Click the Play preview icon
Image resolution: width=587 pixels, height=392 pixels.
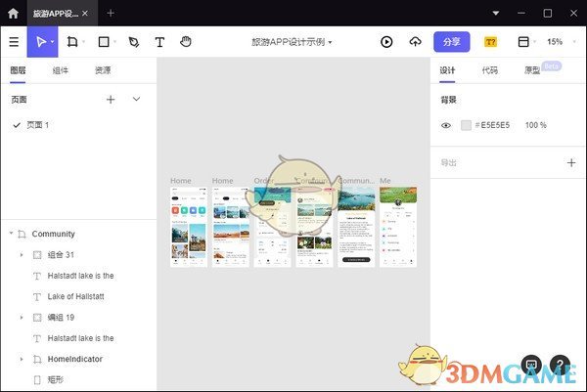pyautogui.click(x=386, y=42)
